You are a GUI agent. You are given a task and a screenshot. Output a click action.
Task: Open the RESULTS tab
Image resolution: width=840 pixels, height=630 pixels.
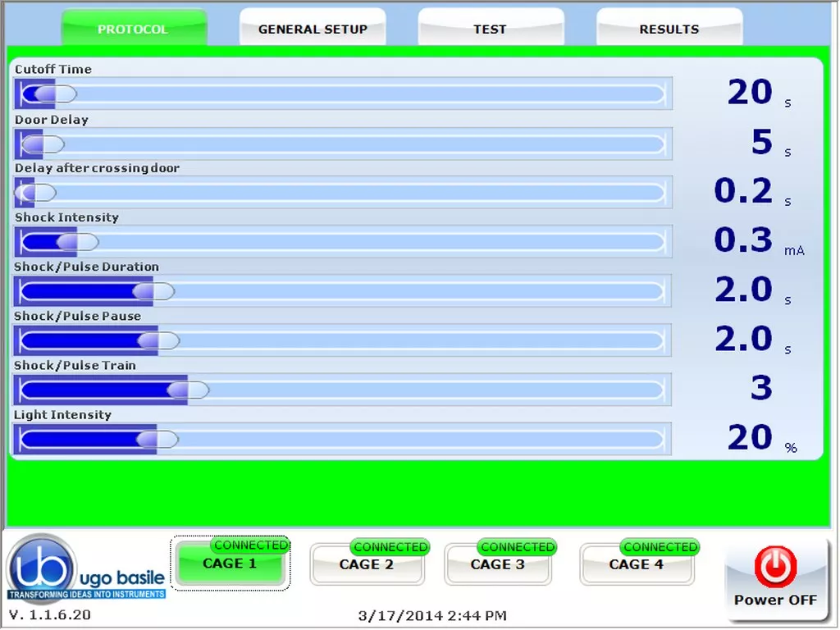[669, 28]
